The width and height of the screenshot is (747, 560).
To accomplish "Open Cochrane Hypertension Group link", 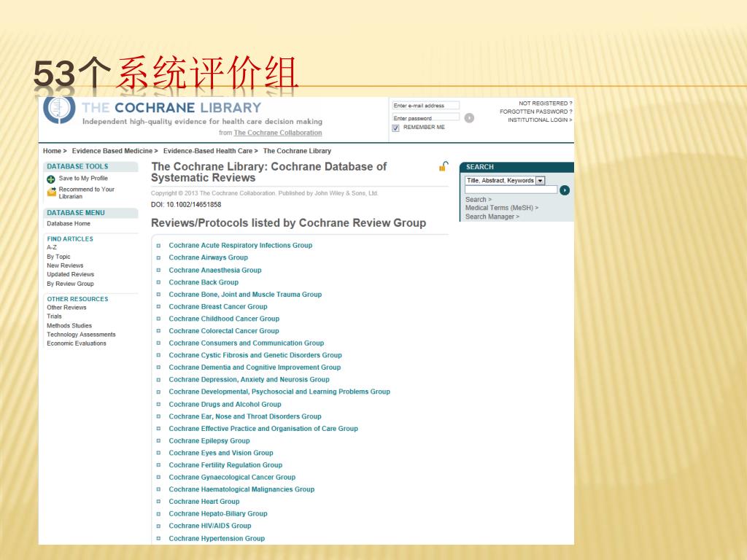I will [x=217, y=539].
